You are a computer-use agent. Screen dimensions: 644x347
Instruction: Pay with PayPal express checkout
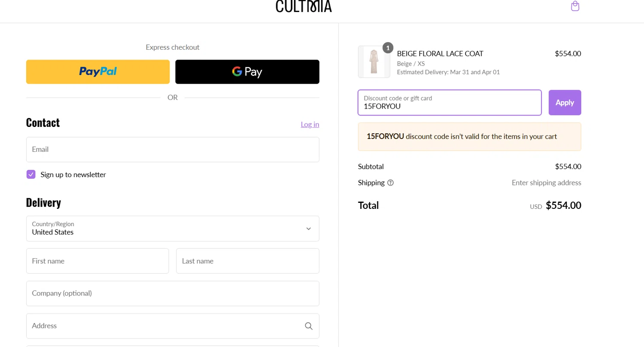(x=98, y=72)
